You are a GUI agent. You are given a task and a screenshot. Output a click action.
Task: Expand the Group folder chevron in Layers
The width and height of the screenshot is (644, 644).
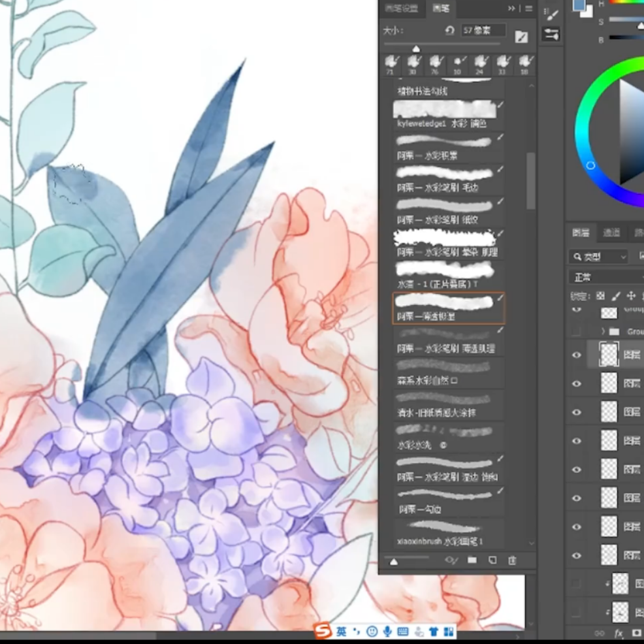point(603,331)
